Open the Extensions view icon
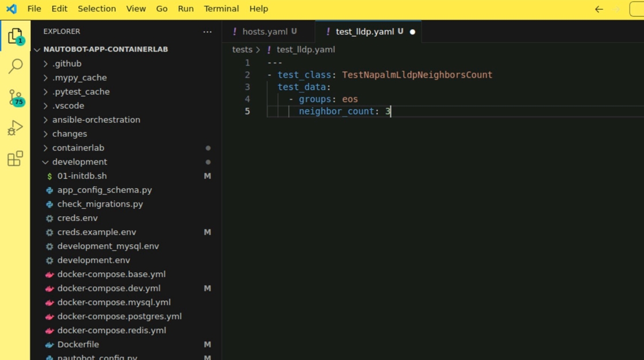The width and height of the screenshot is (644, 360). point(15,158)
